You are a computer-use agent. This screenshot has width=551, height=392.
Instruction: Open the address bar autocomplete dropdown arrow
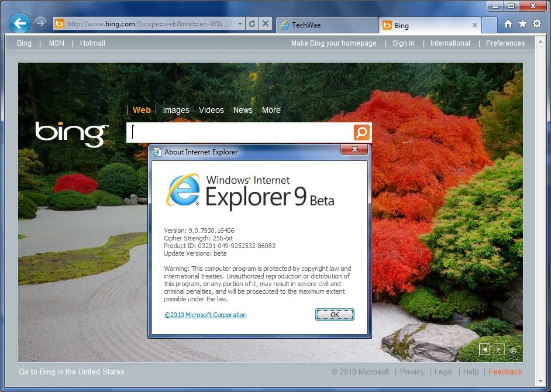pos(240,24)
